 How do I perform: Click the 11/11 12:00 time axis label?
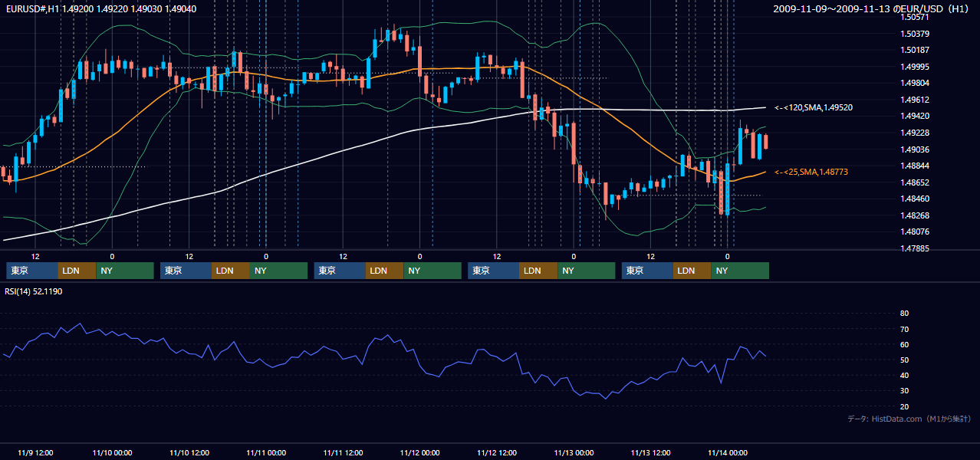coord(343,452)
